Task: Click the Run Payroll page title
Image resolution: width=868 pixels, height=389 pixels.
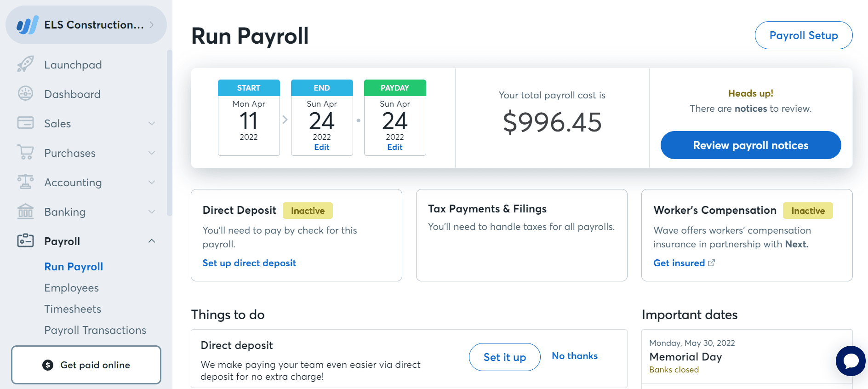Action: click(x=250, y=36)
